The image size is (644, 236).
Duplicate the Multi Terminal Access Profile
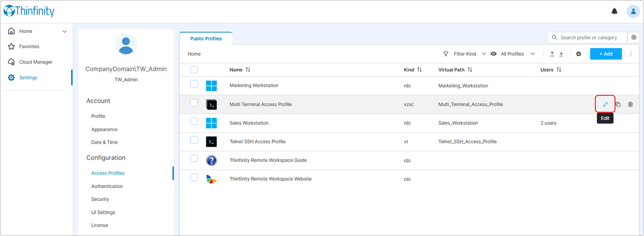coord(618,104)
